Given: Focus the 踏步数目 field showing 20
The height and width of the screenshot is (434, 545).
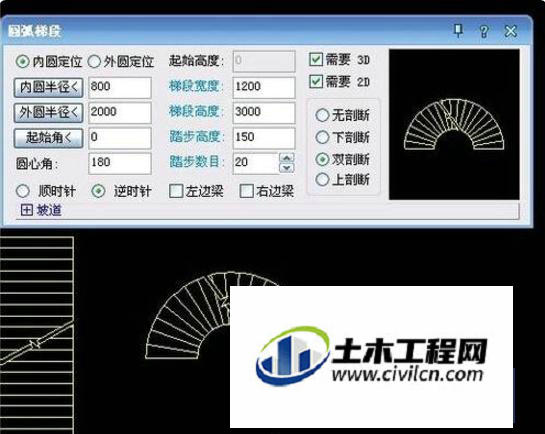Looking at the screenshot, I should click(x=256, y=163).
